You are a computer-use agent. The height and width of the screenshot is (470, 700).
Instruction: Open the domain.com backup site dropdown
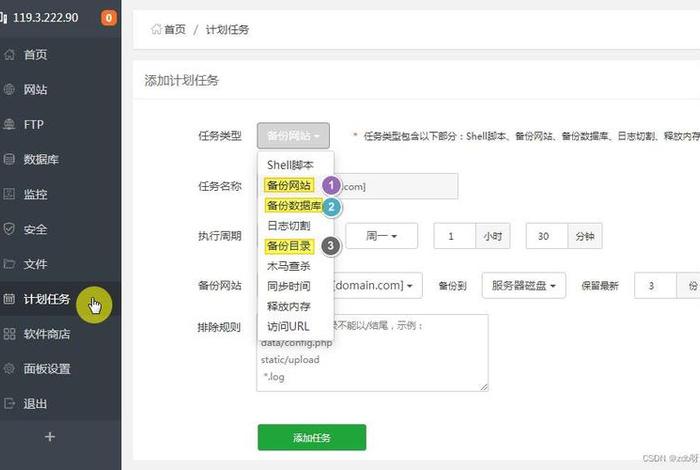coord(377,285)
